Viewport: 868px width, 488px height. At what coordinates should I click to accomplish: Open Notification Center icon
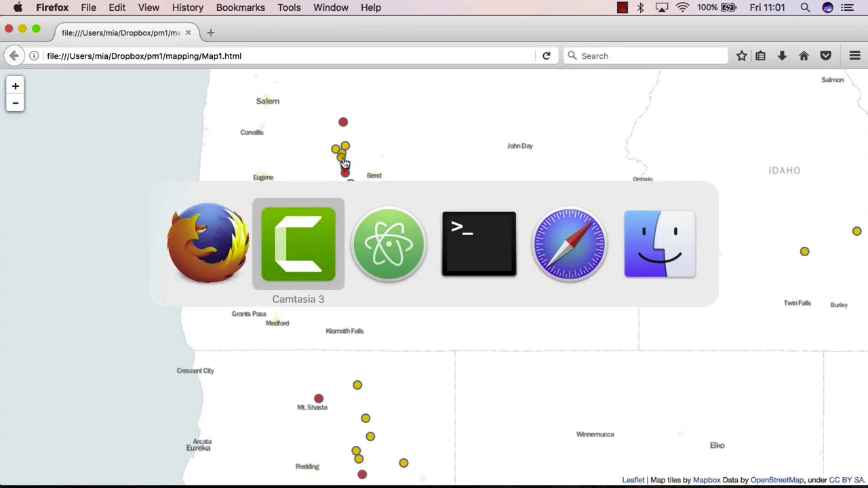coord(848,7)
